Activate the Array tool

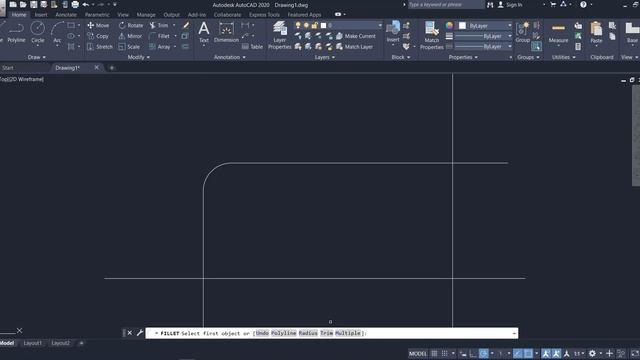(160, 47)
